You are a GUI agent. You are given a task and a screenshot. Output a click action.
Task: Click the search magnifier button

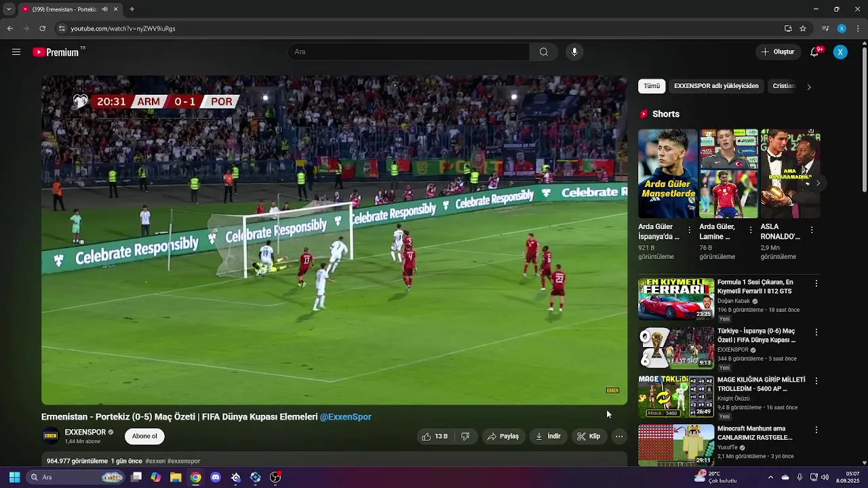point(544,52)
